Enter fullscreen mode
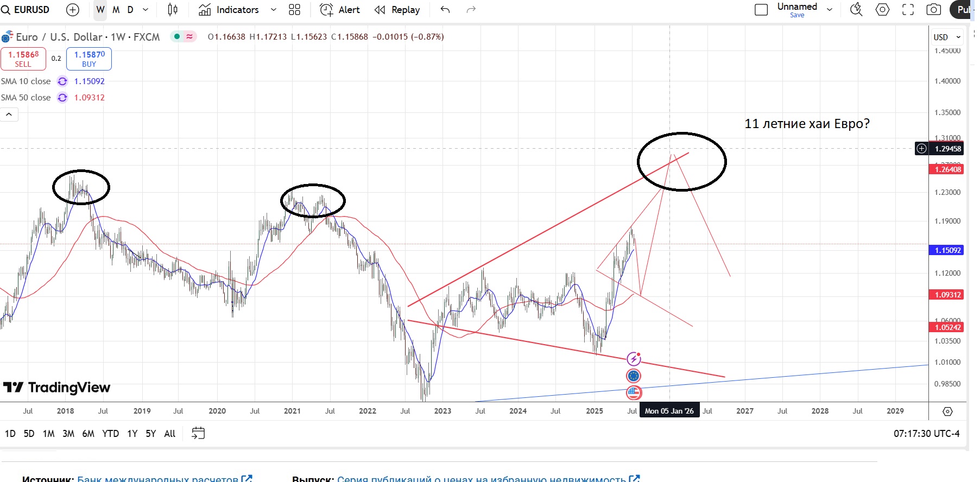This screenshot has width=980, height=482. click(908, 10)
